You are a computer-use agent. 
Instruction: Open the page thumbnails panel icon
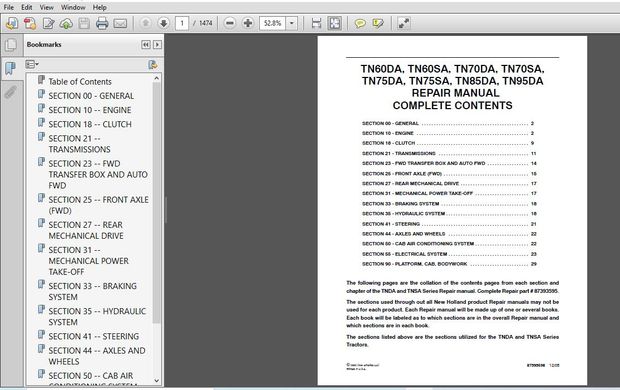coord(11,45)
